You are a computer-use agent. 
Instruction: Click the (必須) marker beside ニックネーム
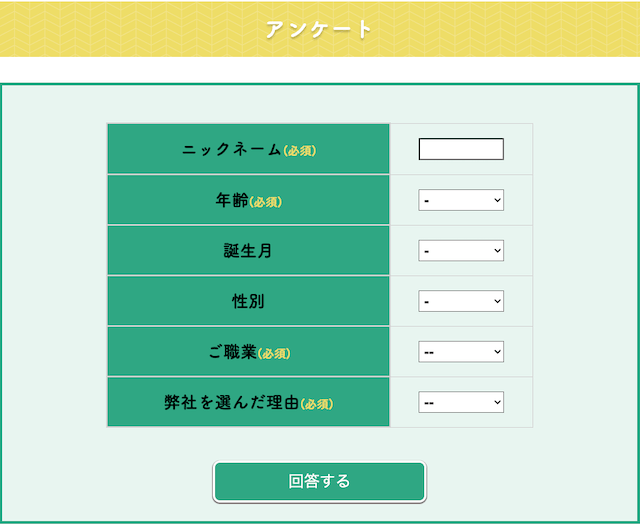click(300, 151)
